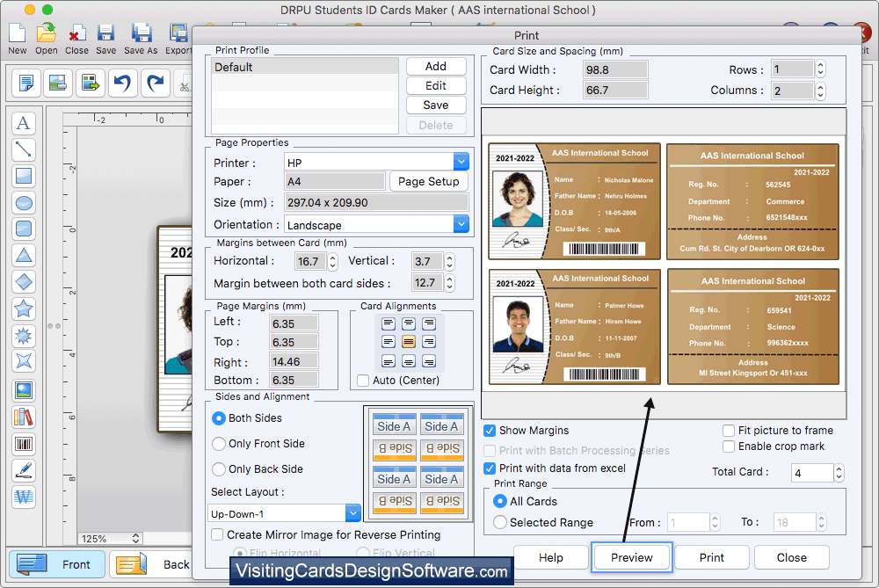Open the Orientation dropdown
The height and width of the screenshot is (588, 879).
click(x=461, y=224)
